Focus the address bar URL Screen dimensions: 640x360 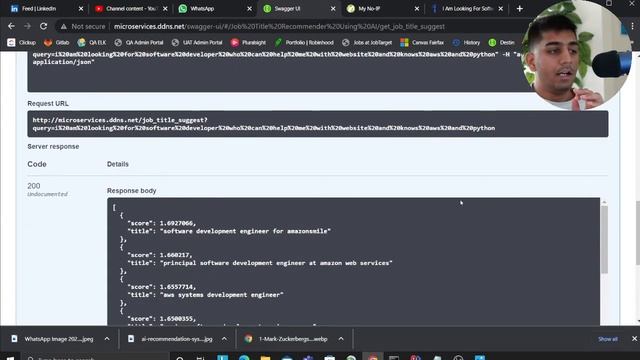(x=279, y=27)
